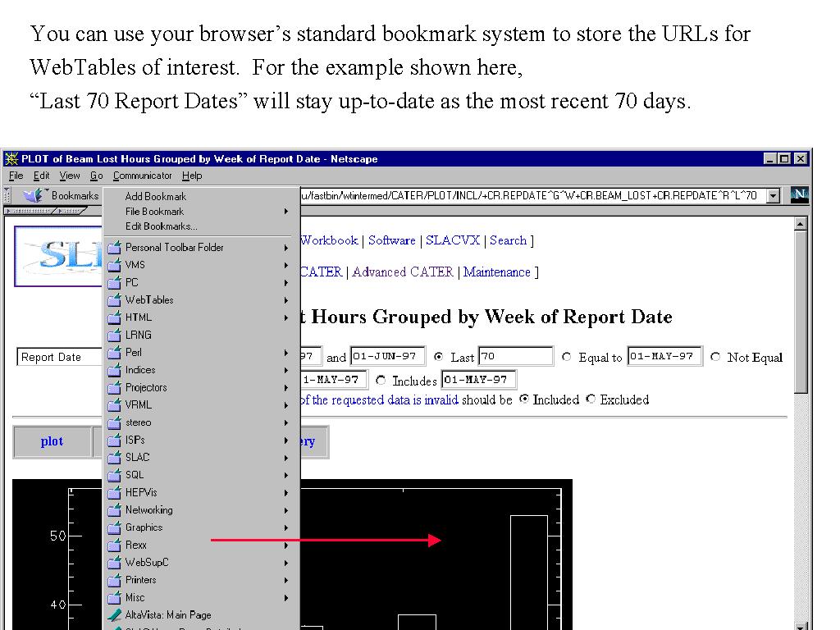Click the SLAC bookmark folder icon
This screenshot has width=840, height=630.
pyautogui.click(x=115, y=458)
